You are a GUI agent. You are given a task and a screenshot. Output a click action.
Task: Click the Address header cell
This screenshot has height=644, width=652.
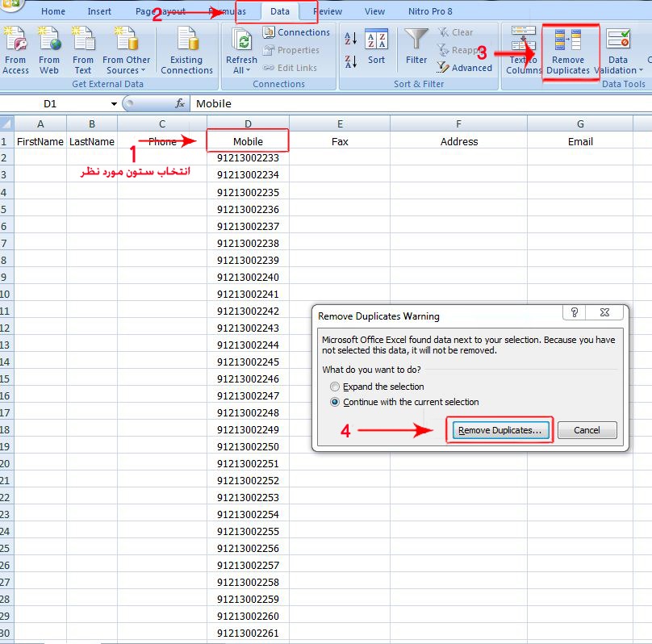point(458,141)
